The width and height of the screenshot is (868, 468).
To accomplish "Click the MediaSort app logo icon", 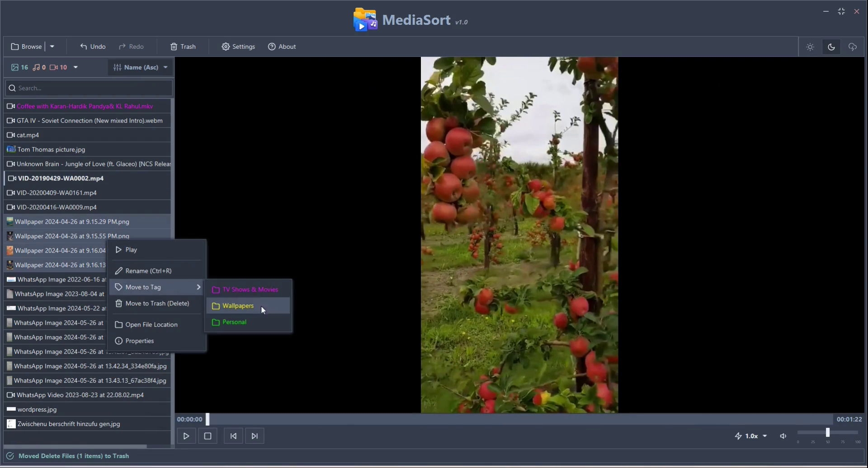I will click(364, 20).
